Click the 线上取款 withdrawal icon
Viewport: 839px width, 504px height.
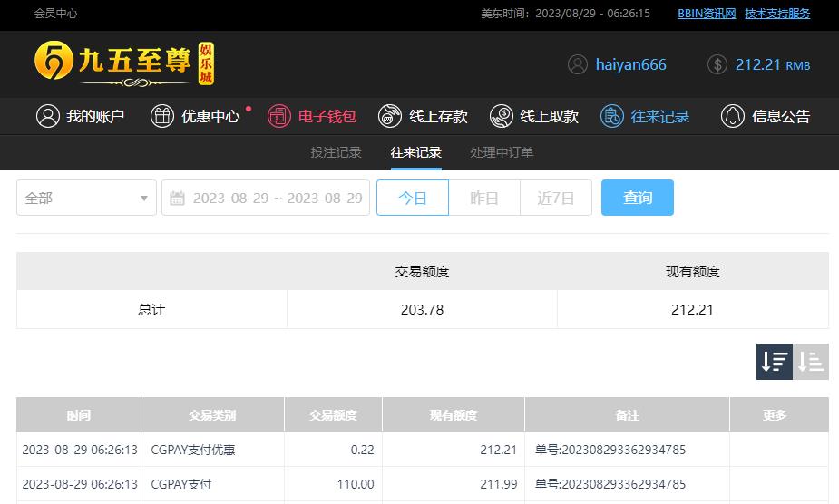502,116
